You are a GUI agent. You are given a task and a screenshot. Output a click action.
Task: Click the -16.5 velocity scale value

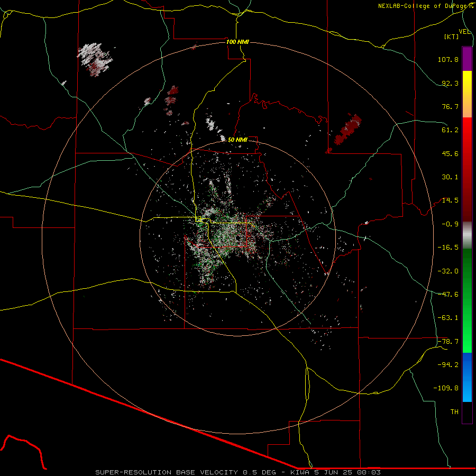click(448, 248)
